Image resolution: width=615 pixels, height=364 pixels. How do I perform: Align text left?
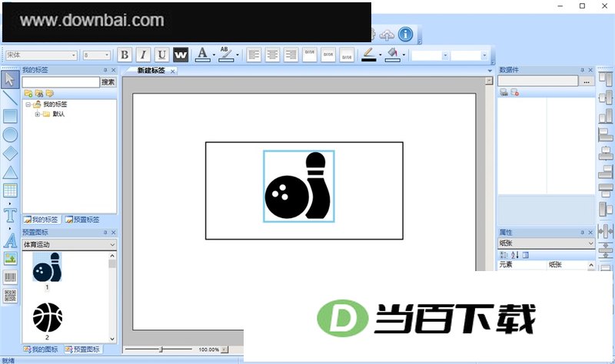click(x=254, y=55)
